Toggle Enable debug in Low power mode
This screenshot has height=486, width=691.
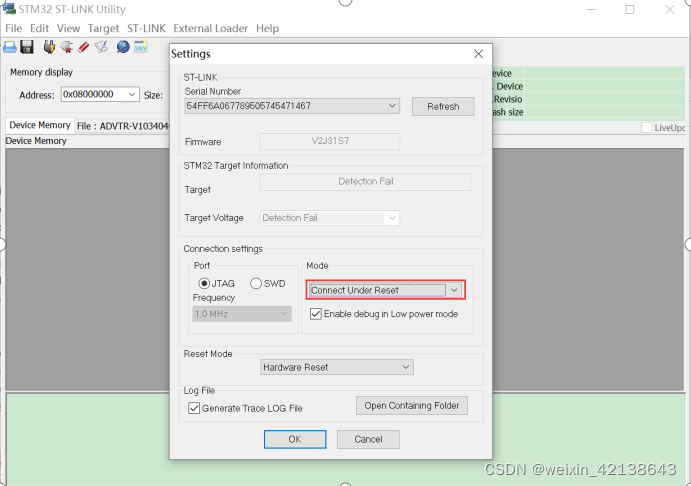316,314
